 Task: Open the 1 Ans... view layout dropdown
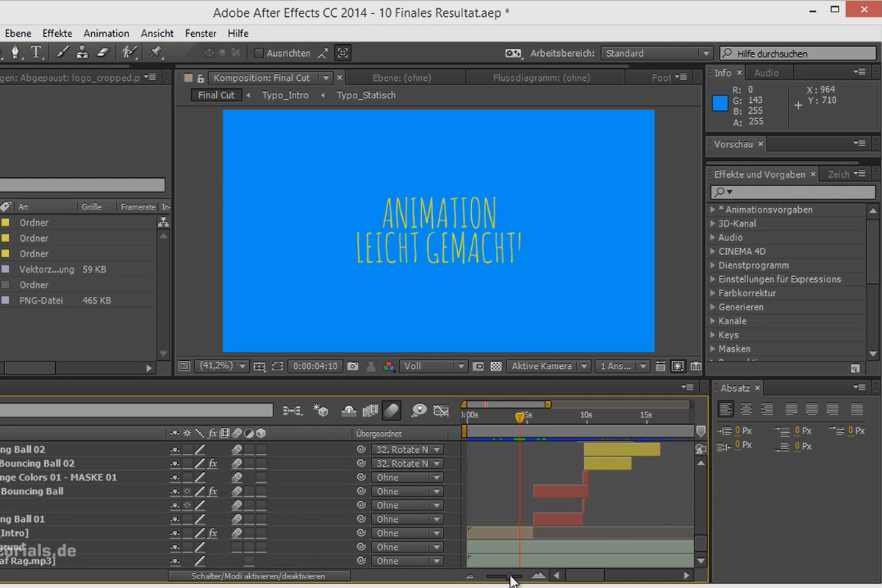(x=623, y=366)
